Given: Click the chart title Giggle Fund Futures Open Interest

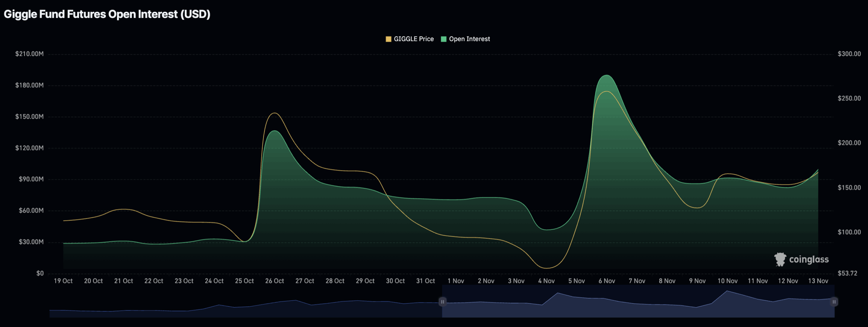Looking at the screenshot, I should coord(107,14).
